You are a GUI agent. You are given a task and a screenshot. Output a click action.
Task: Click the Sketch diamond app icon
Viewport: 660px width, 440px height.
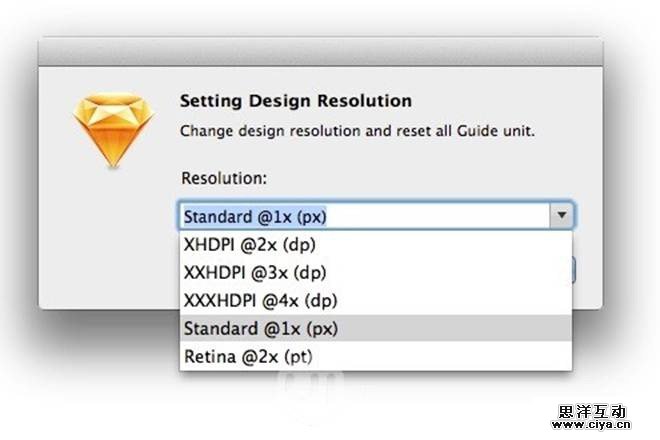pyautogui.click(x=111, y=129)
